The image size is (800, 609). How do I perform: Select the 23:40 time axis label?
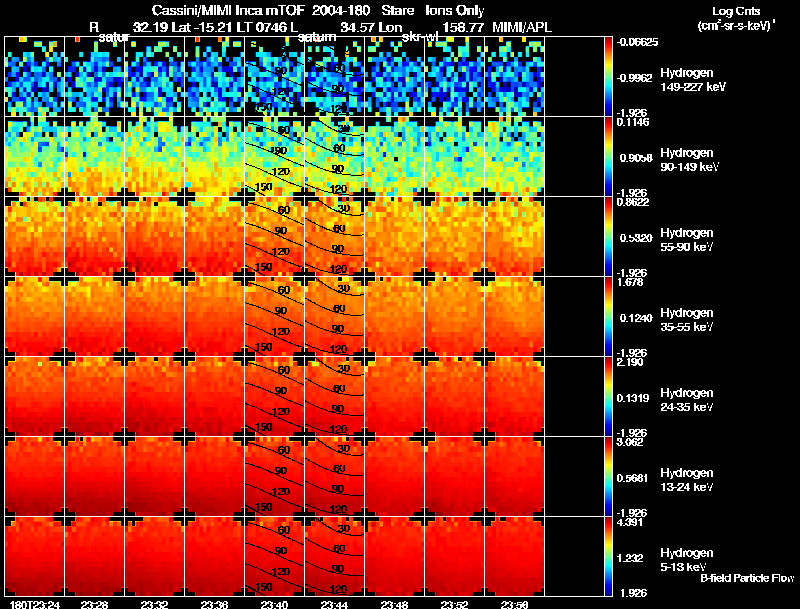click(x=274, y=605)
